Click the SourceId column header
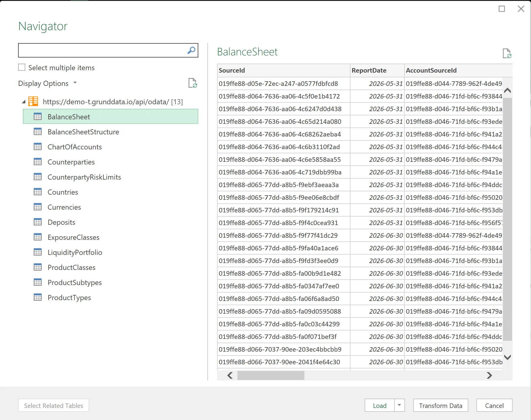This screenshot has height=420, width=531. pos(284,70)
